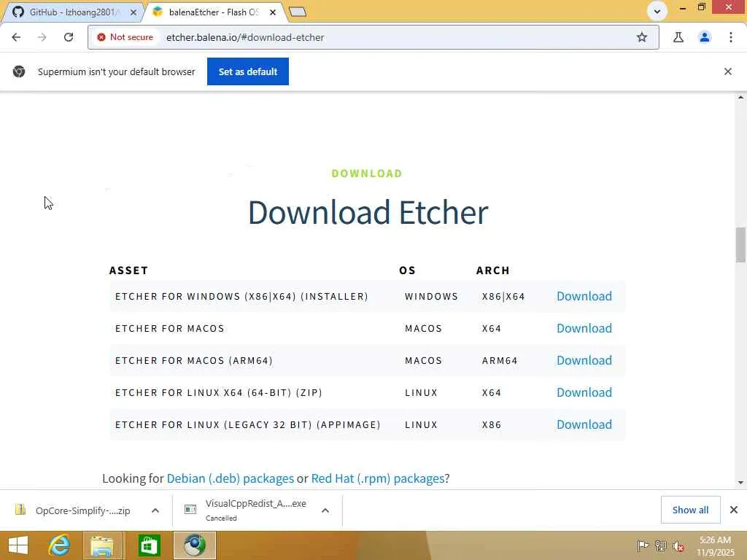Image resolution: width=747 pixels, height=560 pixels.
Task: Launch Internet Explorer from taskbar
Action: coord(60,545)
